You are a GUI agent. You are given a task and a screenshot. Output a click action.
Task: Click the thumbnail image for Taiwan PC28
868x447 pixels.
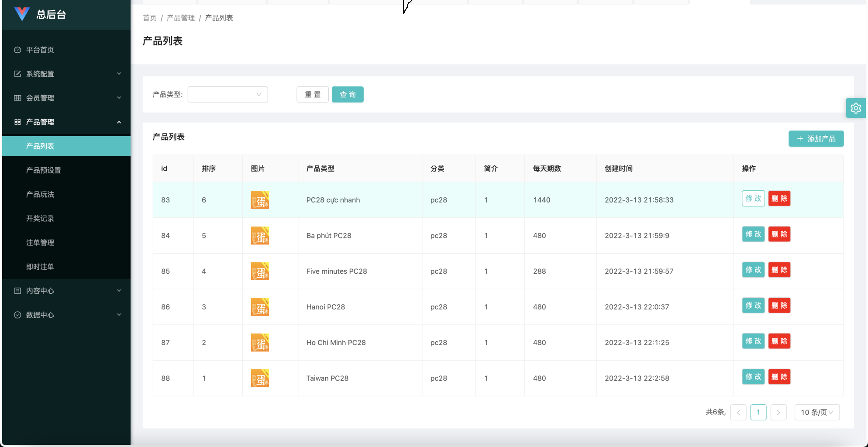pos(259,378)
